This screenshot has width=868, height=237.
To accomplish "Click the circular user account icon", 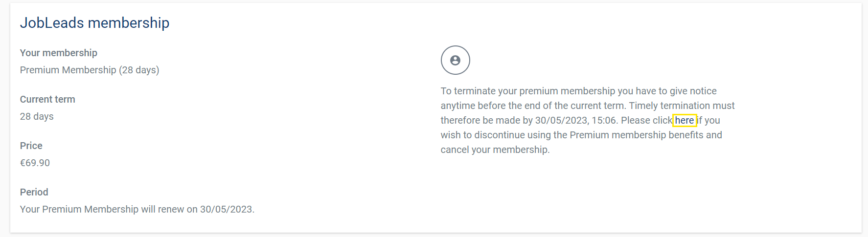I will pyautogui.click(x=455, y=60).
